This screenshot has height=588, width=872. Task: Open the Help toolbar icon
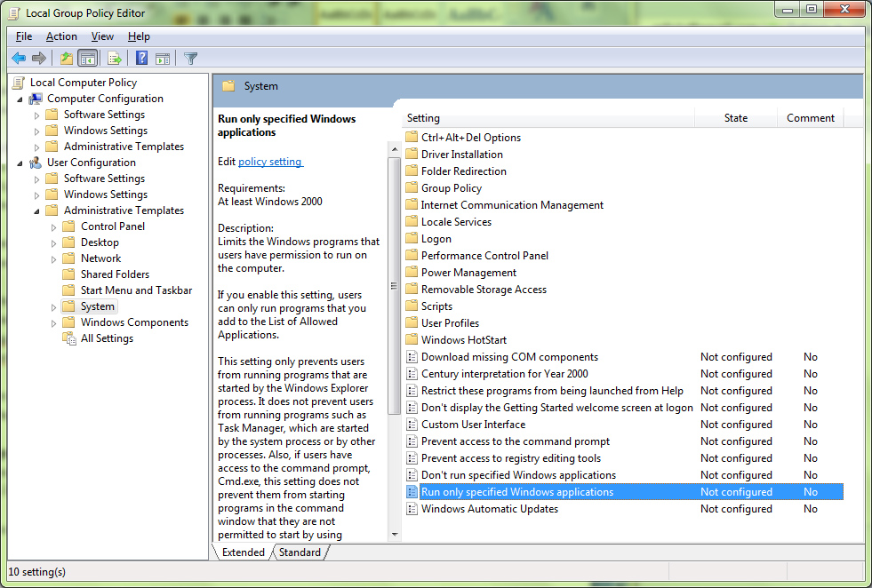[x=142, y=58]
